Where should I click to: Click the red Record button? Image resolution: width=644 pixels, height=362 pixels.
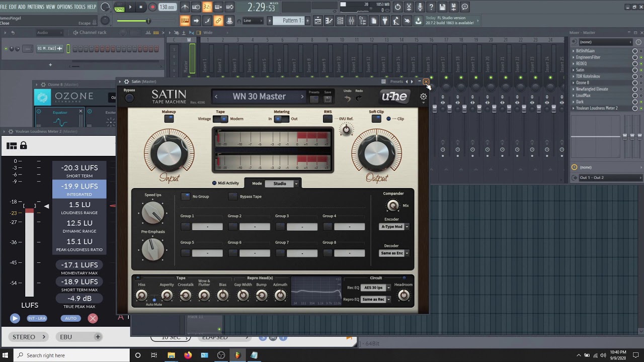click(x=152, y=7)
